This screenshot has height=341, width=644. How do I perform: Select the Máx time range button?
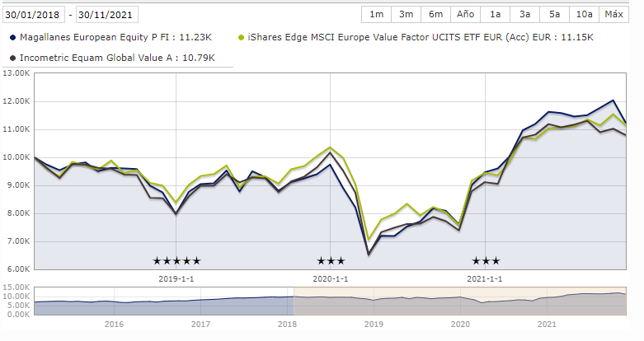click(614, 14)
